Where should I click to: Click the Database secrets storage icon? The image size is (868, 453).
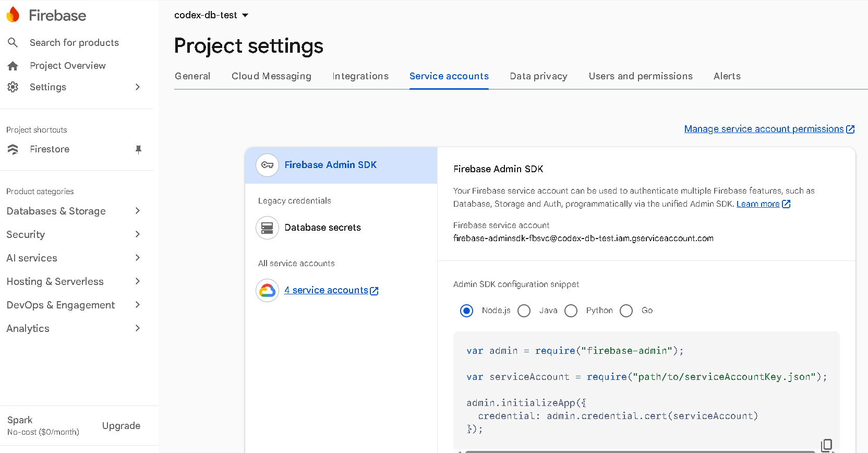267,228
